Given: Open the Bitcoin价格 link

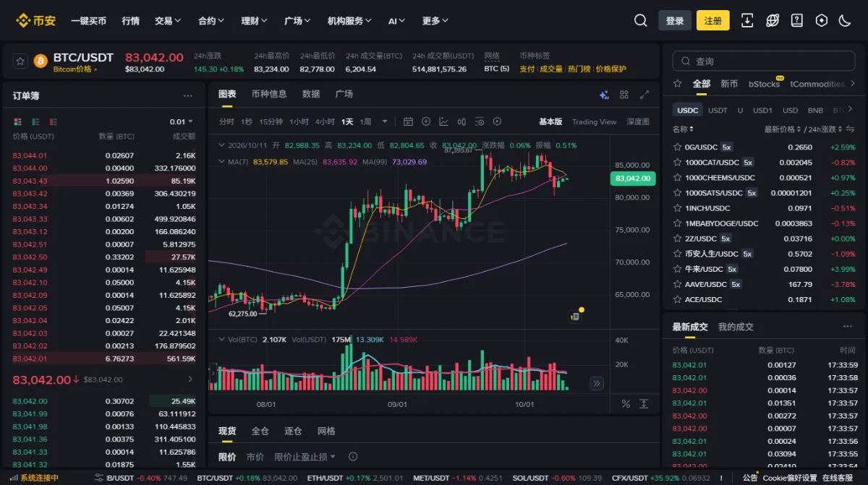Looking at the screenshot, I should 75,69.
